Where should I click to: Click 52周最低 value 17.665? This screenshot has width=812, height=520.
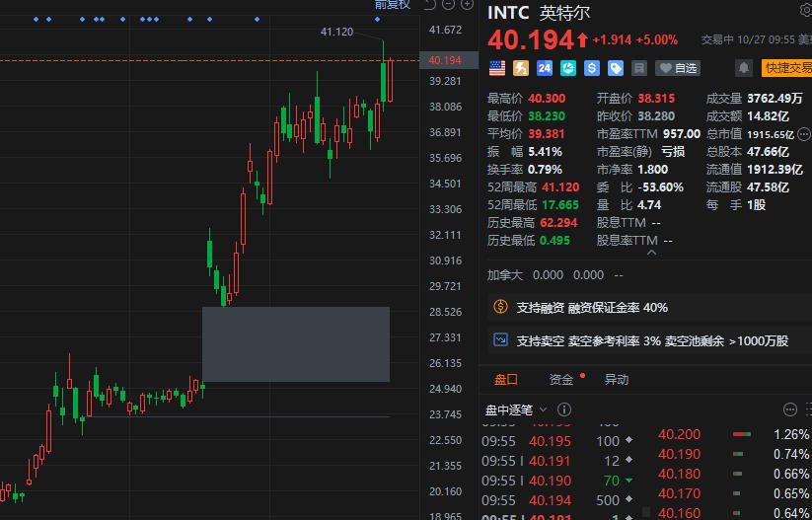559,205
